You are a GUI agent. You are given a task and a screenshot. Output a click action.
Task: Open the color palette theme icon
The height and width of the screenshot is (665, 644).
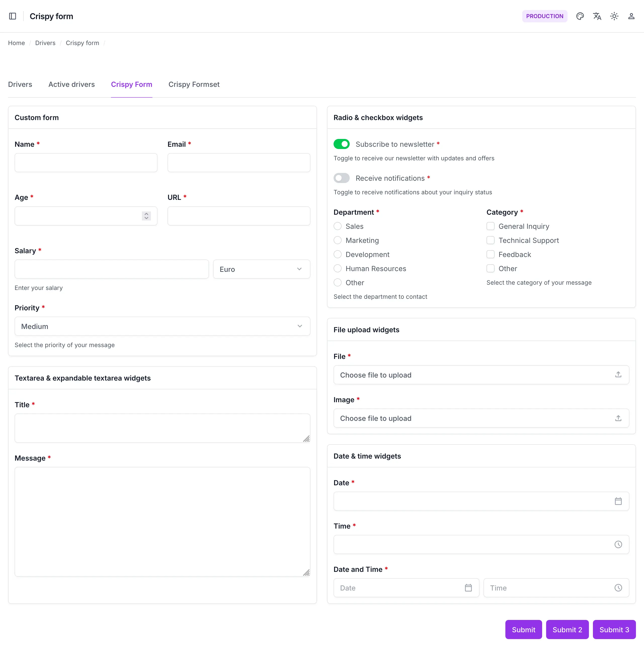[580, 16]
